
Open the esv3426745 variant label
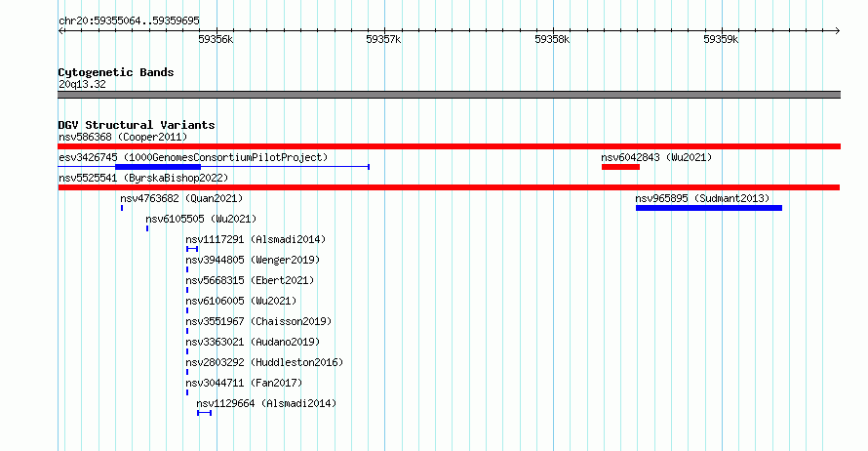(x=193, y=157)
